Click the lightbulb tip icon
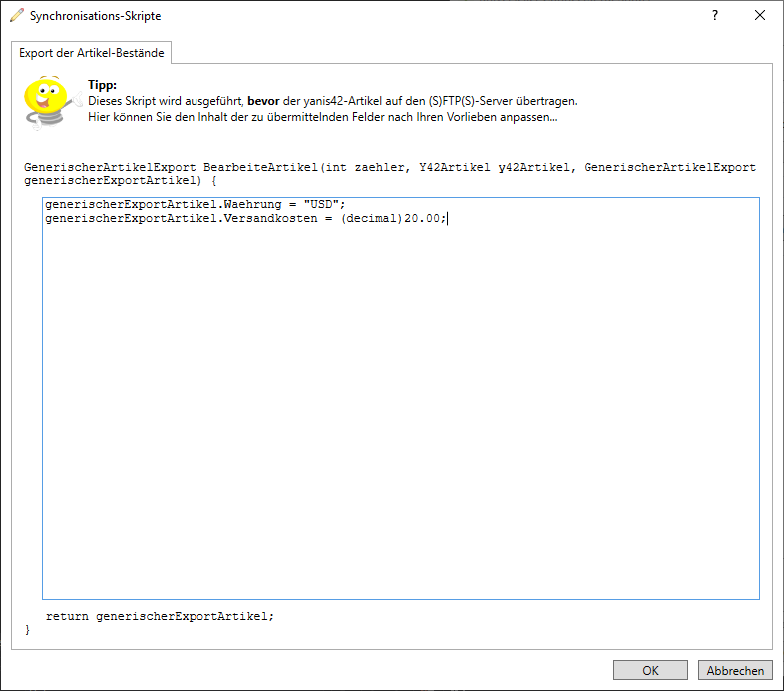The height and width of the screenshot is (691, 784). (46, 101)
